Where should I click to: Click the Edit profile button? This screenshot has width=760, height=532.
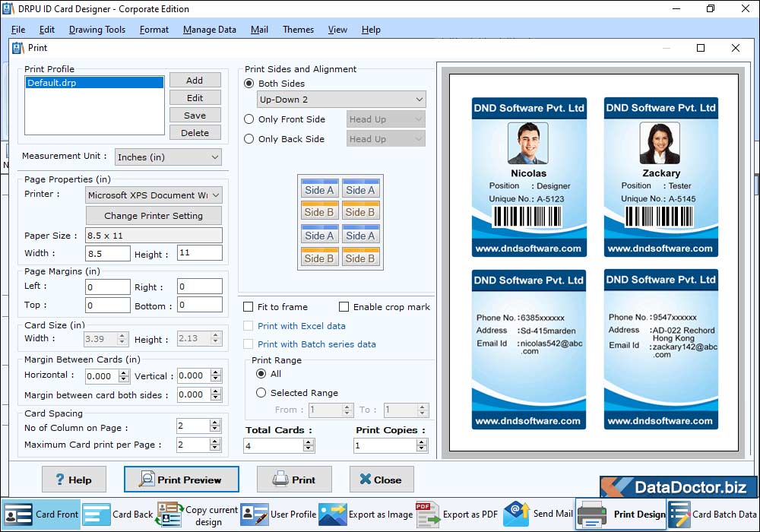click(x=195, y=98)
